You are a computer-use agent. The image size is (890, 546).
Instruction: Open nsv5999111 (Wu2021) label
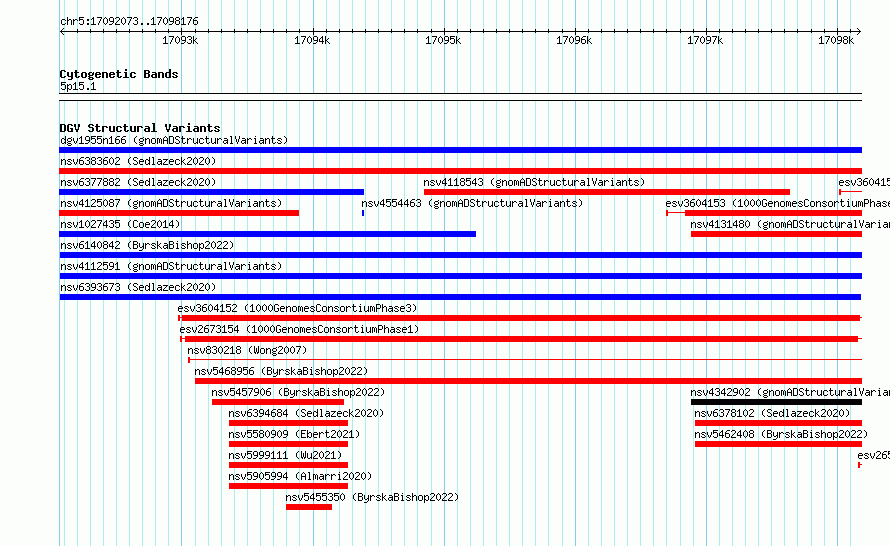(x=286, y=455)
